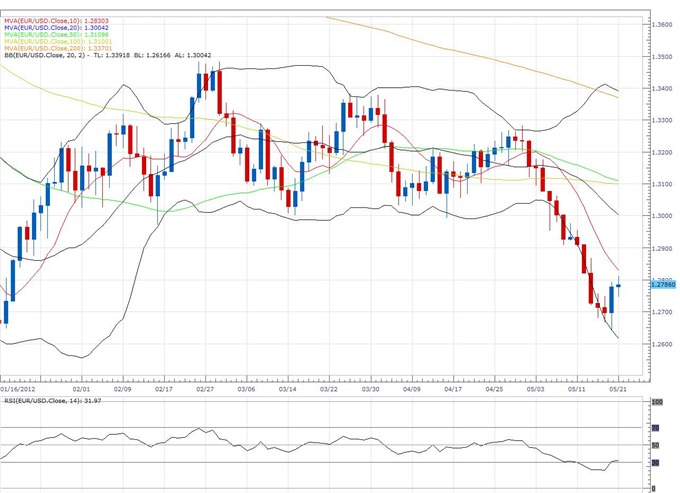Select the 1.3400 price axis label

[661, 88]
